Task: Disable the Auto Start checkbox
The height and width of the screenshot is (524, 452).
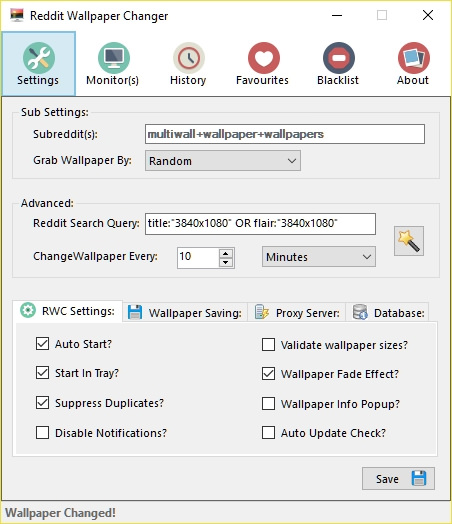Action: pos(42,344)
